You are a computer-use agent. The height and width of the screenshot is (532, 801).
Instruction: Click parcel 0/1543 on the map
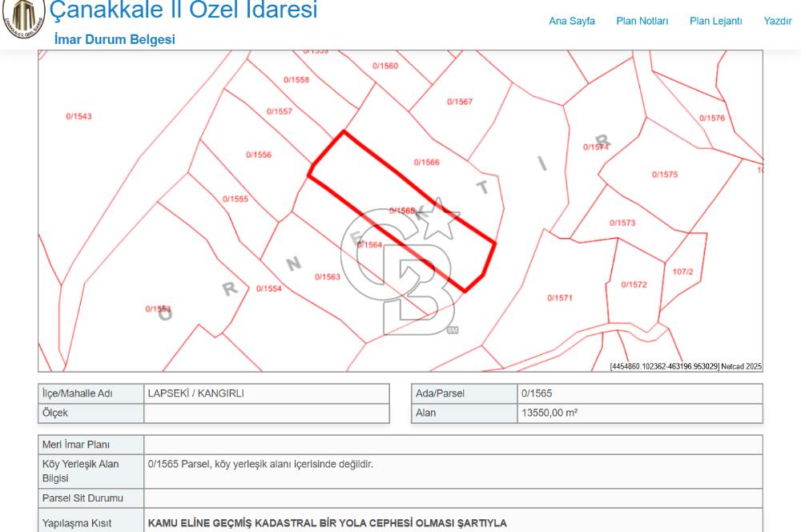point(78,115)
